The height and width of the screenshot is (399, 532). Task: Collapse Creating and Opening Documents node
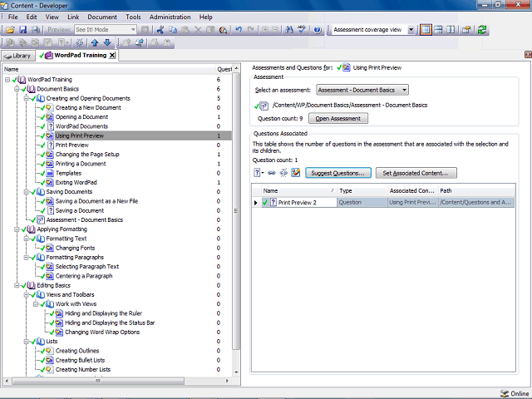pos(26,98)
